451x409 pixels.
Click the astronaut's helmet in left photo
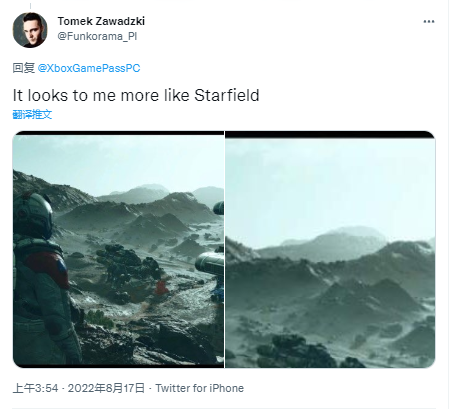coord(33,214)
